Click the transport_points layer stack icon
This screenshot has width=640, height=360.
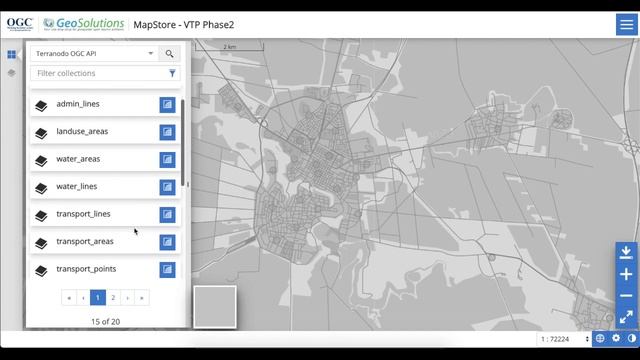click(x=41, y=271)
